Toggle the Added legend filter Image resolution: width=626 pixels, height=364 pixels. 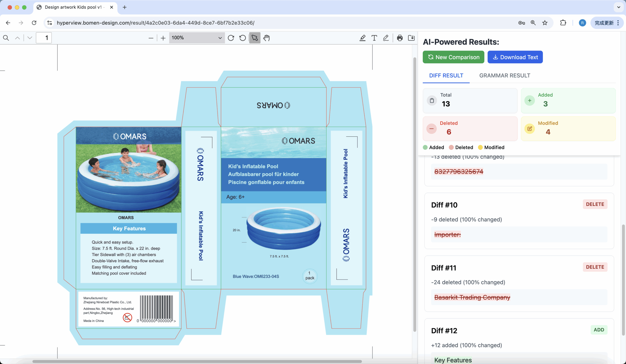pyautogui.click(x=433, y=147)
